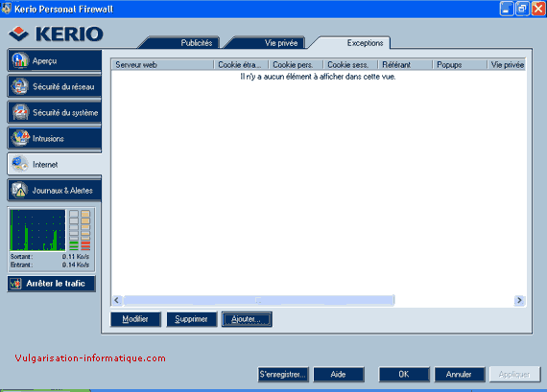Click the Internet sidebar icon
The image size is (547, 392).
[20, 164]
